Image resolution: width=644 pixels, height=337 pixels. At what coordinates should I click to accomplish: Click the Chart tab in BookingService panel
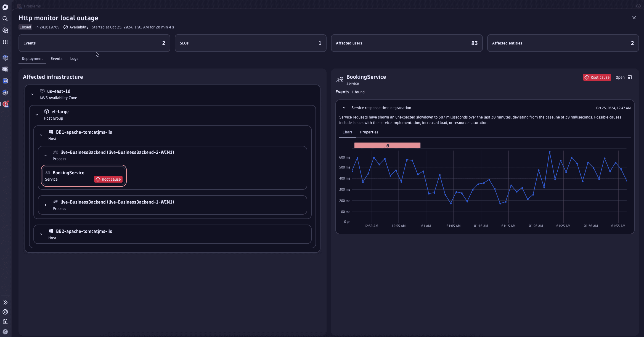coord(347,132)
